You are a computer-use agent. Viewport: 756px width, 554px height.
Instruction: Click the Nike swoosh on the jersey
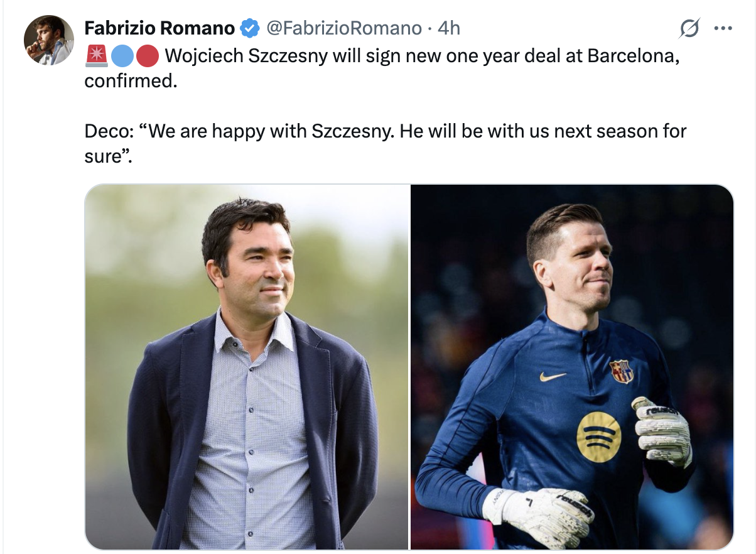coord(553,377)
